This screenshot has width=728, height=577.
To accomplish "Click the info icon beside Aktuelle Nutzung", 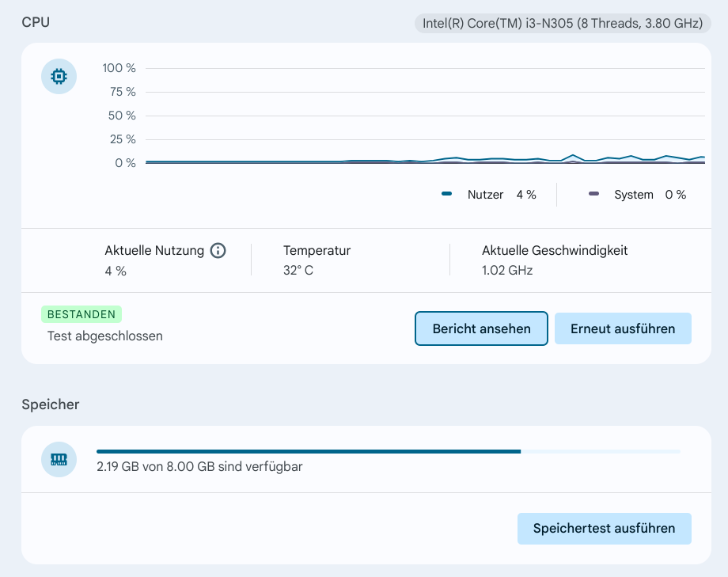I will pyautogui.click(x=218, y=251).
